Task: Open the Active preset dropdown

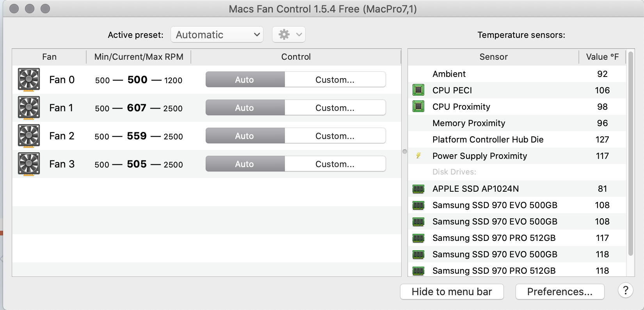Action: tap(217, 35)
